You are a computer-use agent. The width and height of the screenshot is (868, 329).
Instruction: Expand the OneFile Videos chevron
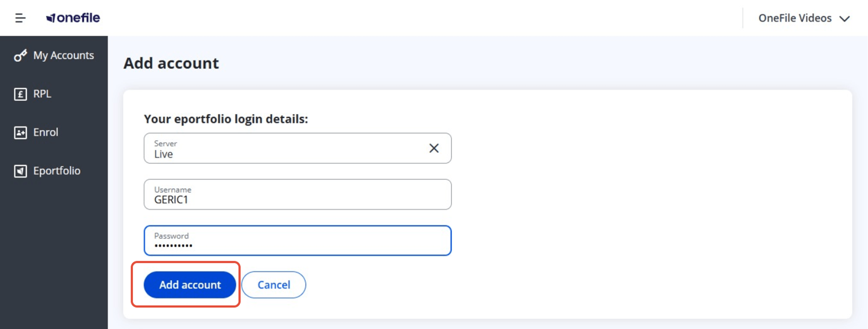(844, 19)
